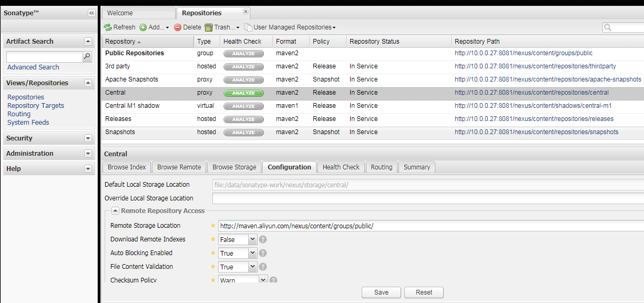Expand the Help panel
Screen dimensions: 644x303
[88, 169]
